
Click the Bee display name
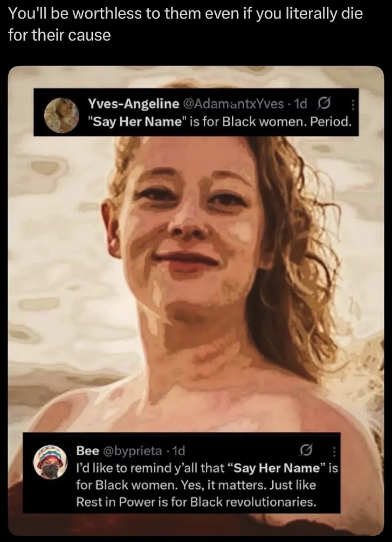87,451
